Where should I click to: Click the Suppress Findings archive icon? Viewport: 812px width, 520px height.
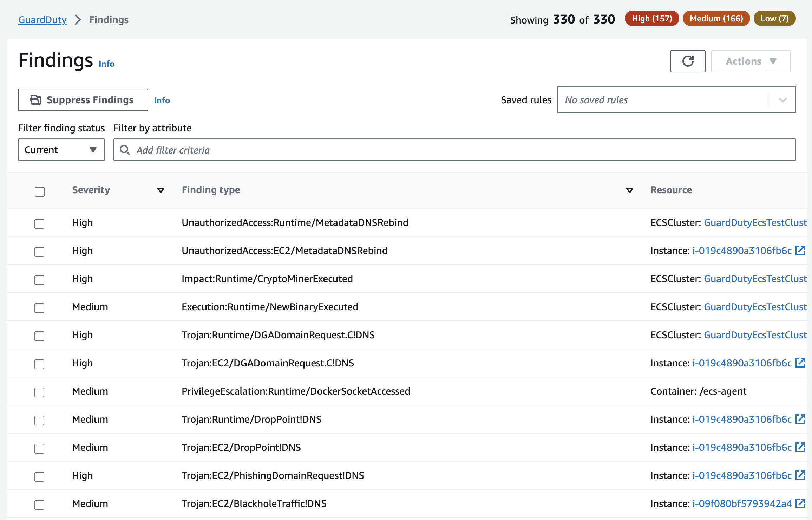tap(35, 100)
